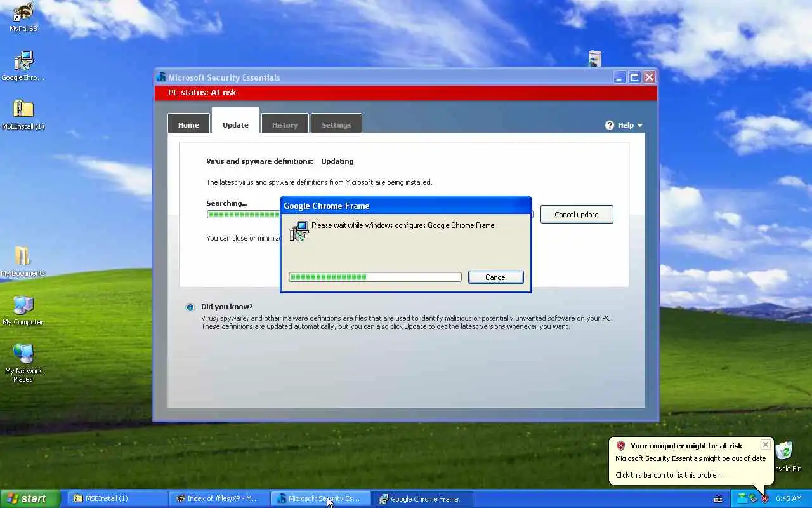Click the on-screen keyboard icon in the taskbar
Image resolution: width=812 pixels, height=508 pixels.
[x=718, y=499]
